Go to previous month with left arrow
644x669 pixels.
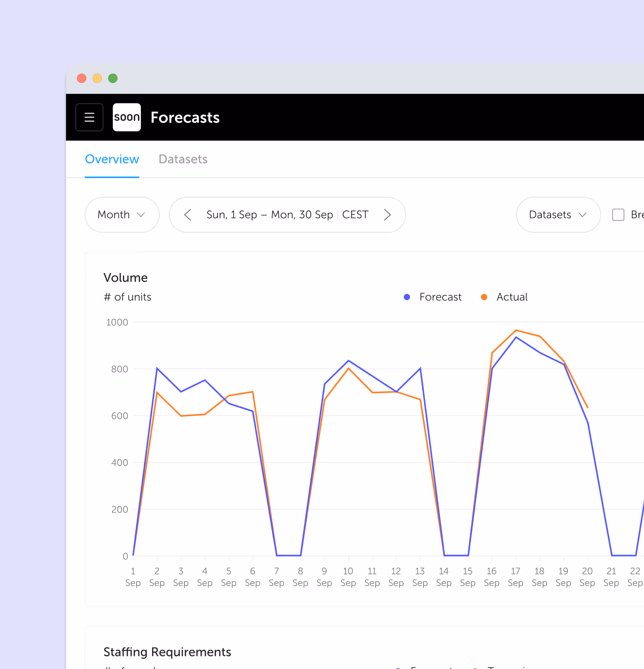click(x=188, y=215)
